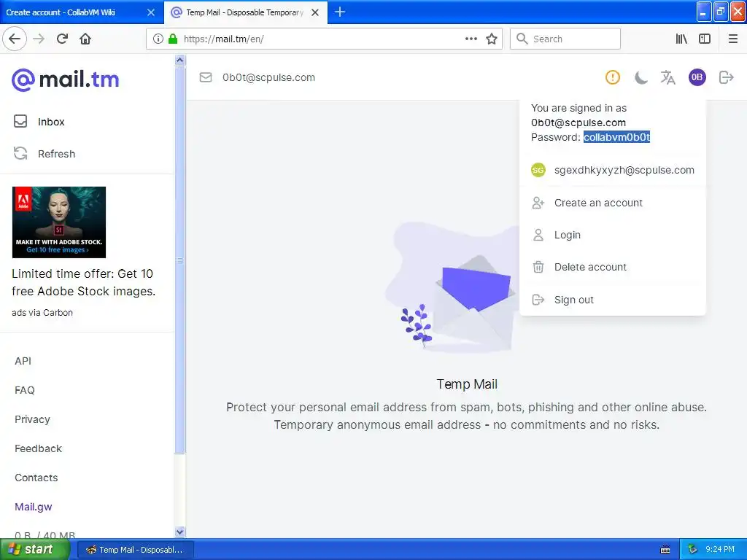Screen dimensions: 747x560
Task: Click the sidebar scrollbar down arrow
Action: pos(179,532)
